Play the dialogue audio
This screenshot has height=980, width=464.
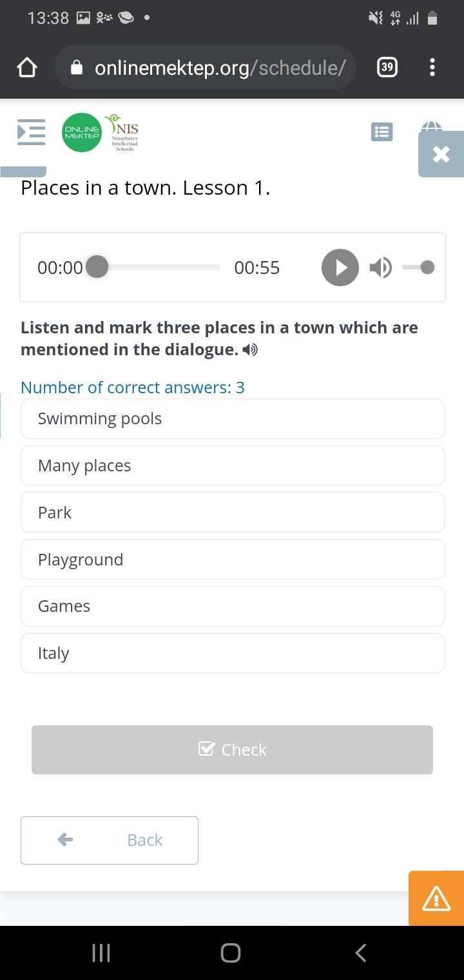pos(340,268)
